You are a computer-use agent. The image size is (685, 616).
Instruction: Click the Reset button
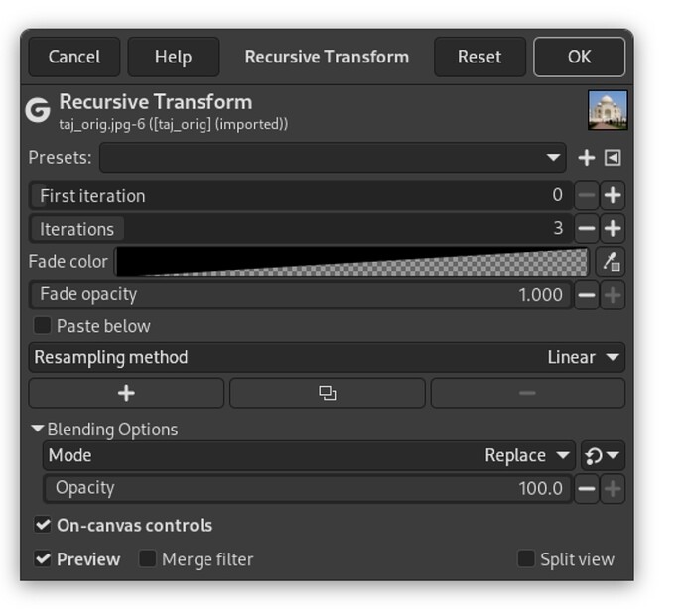[x=479, y=57]
